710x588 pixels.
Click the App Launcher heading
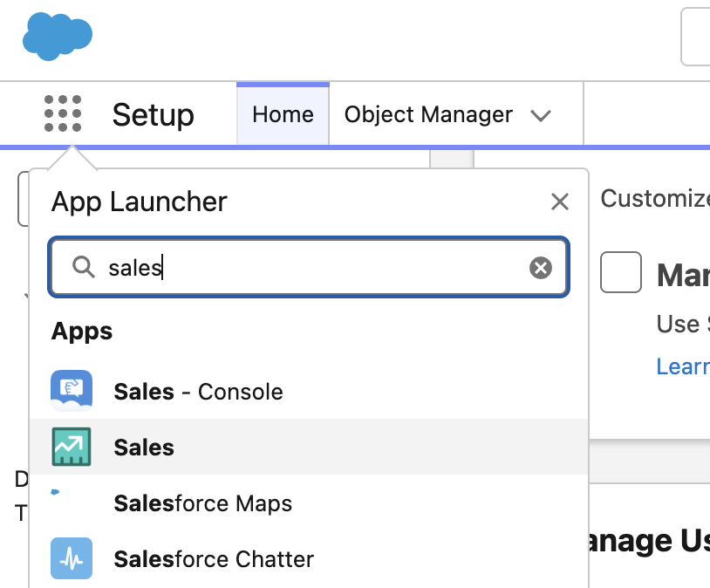(x=139, y=202)
